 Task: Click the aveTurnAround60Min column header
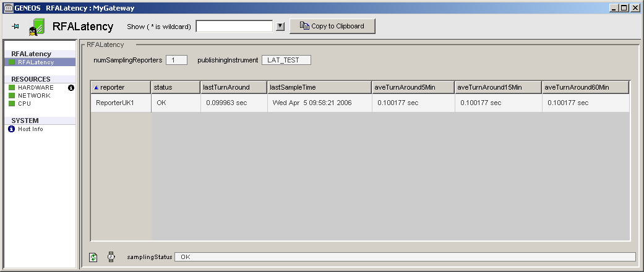point(585,87)
